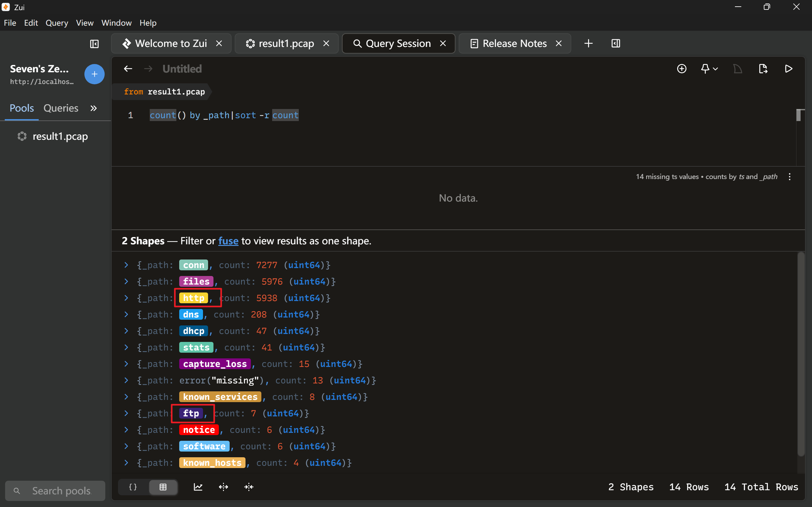Click the blue add pool button

[x=94, y=74]
